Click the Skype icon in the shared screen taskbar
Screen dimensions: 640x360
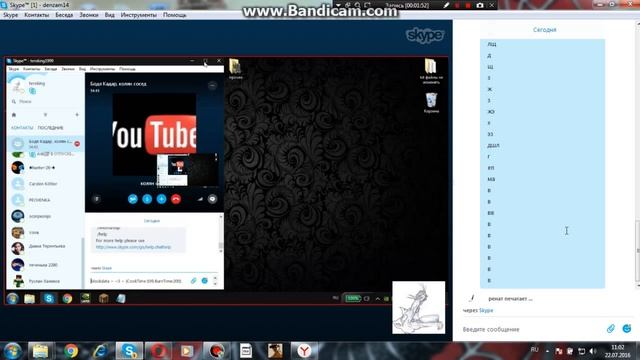click(x=49, y=298)
